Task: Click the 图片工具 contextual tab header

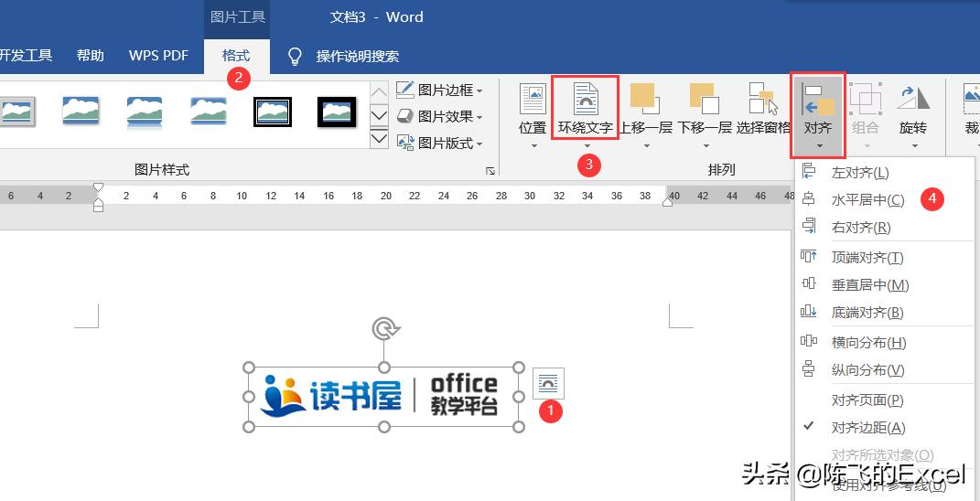Action: (x=238, y=17)
